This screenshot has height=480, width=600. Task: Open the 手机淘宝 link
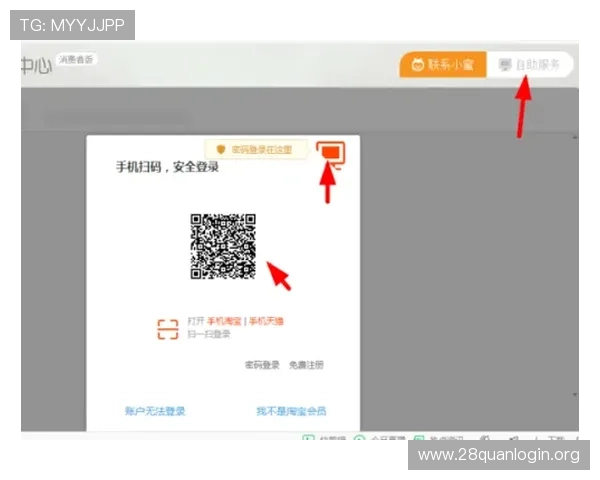[224, 321]
